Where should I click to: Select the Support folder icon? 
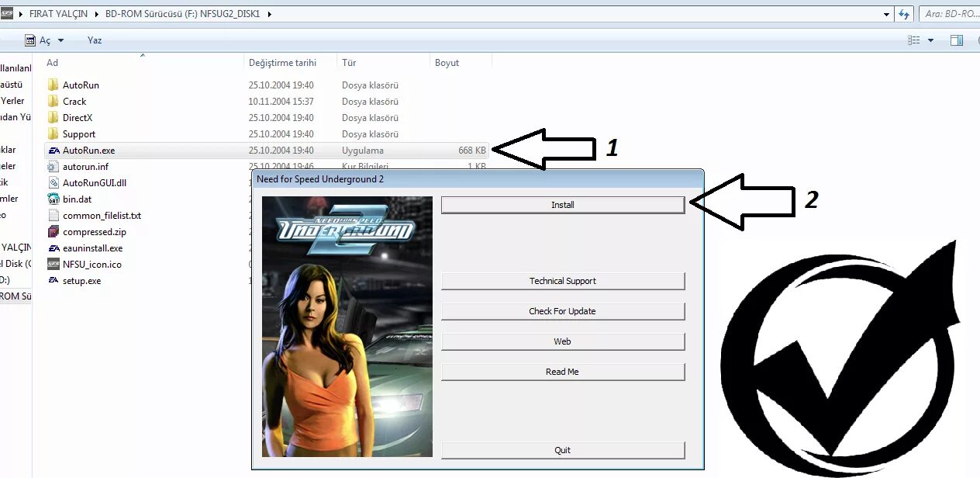tap(53, 133)
